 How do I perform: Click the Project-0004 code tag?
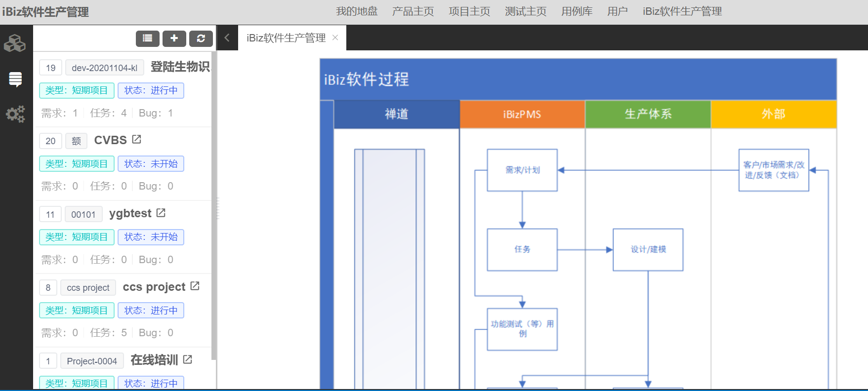pyautogui.click(x=92, y=361)
